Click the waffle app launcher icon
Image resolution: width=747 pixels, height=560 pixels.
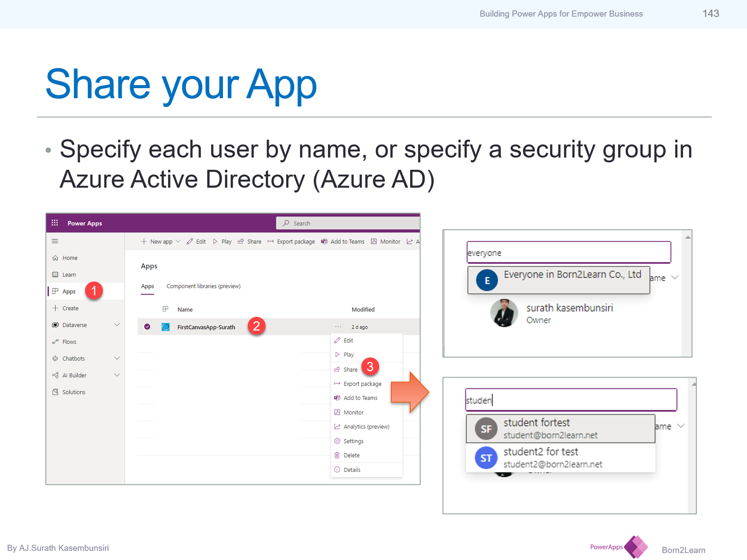(55, 223)
